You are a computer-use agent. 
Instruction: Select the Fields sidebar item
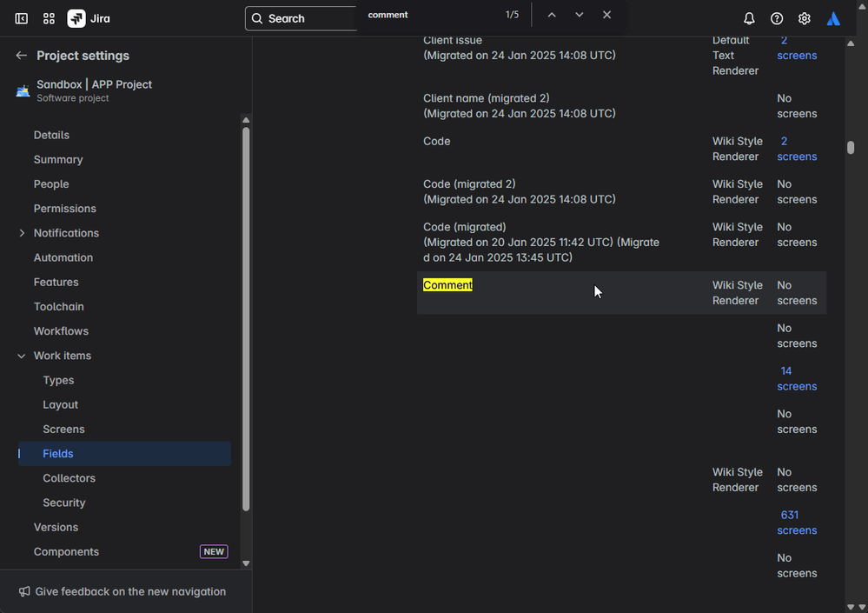coord(124,454)
